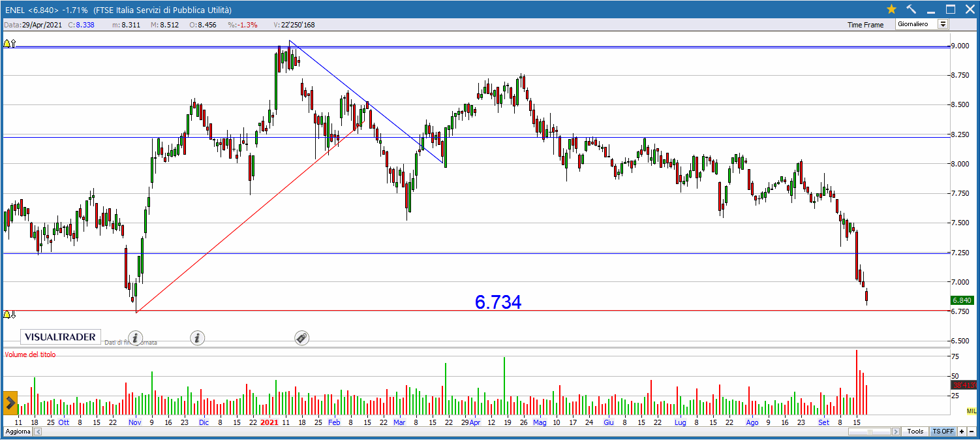Viewport: 980px width, 440px height.
Task: Click the open value O: 8.456
Action: (202, 25)
